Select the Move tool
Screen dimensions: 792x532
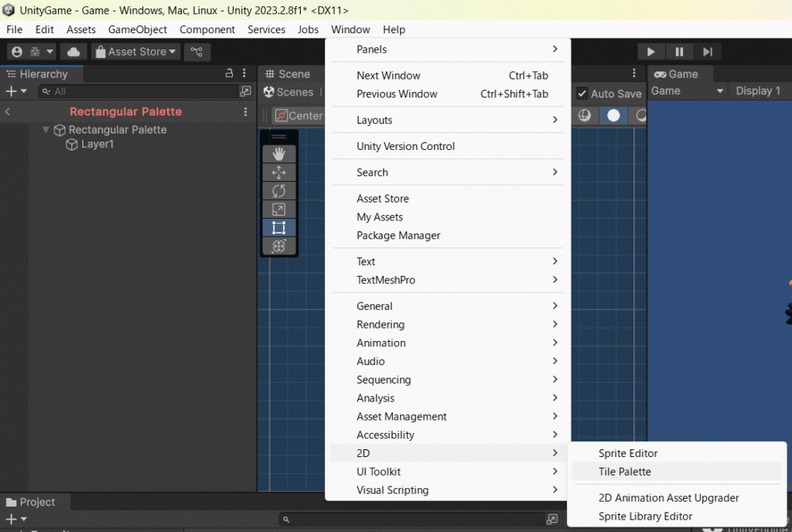click(x=278, y=172)
